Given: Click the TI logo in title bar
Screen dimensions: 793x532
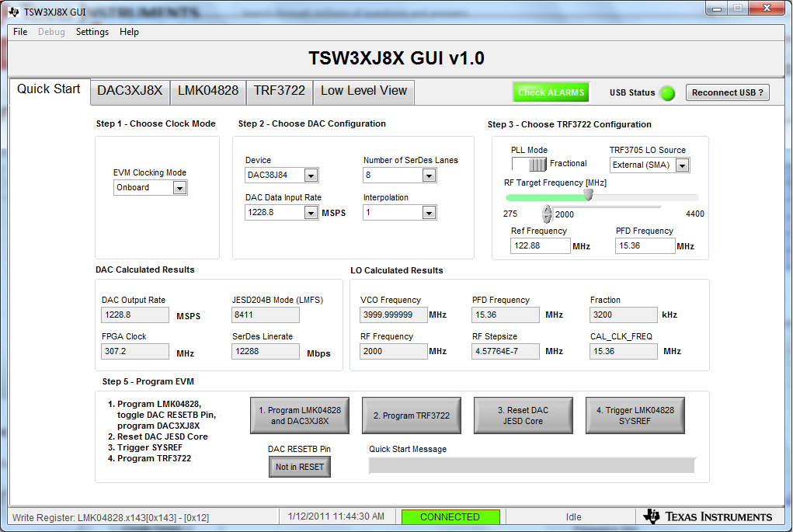Looking at the screenshot, I should [14, 12].
